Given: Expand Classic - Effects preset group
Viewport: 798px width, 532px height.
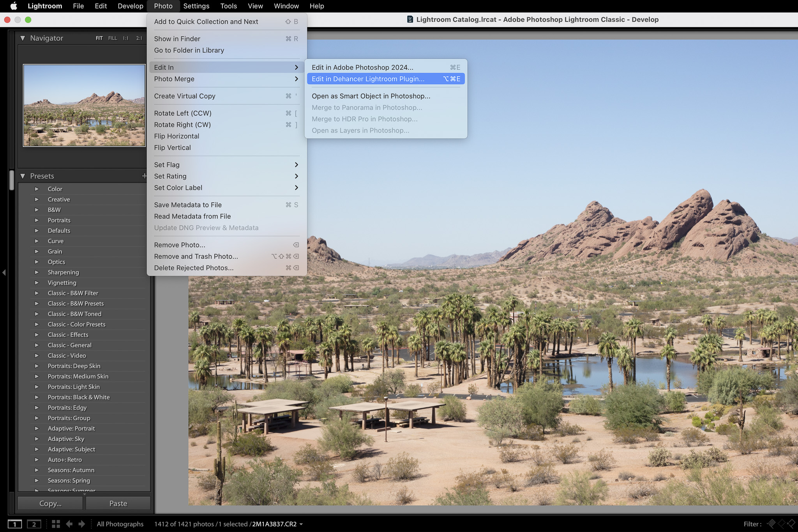Looking at the screenshot, I should 37,335.
